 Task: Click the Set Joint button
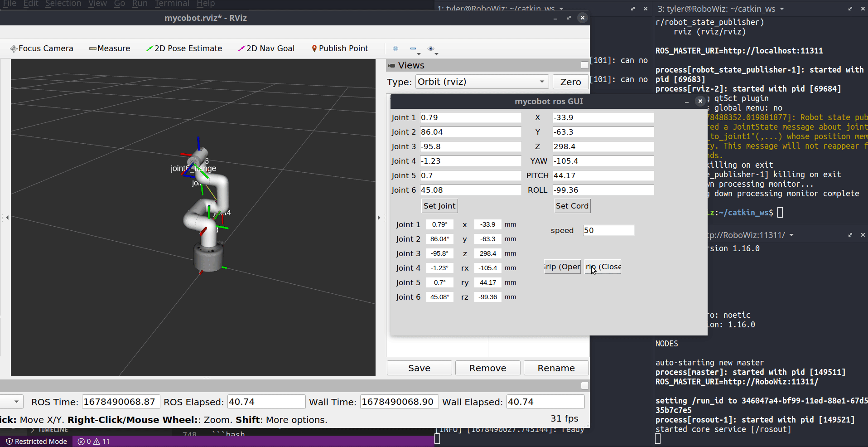point(439,206)
